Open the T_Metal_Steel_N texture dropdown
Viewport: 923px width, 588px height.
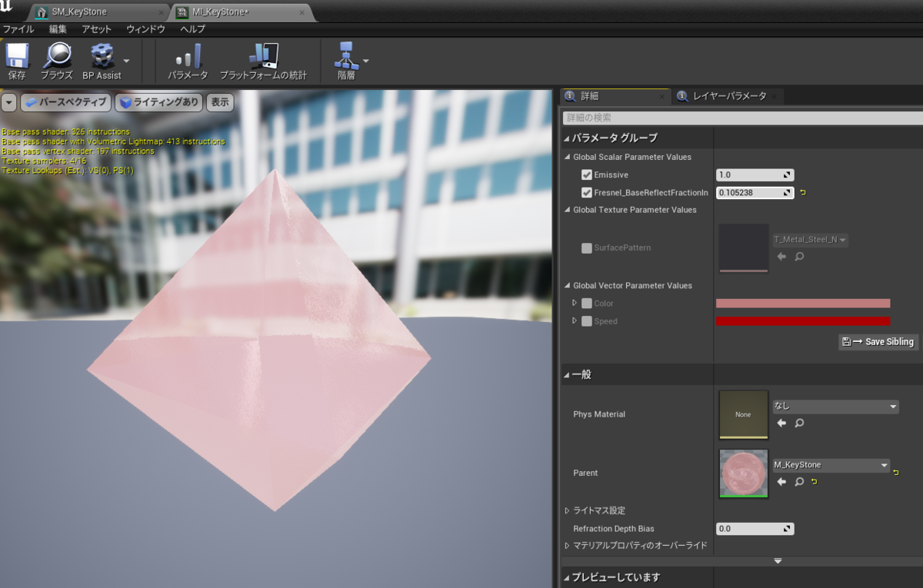tap(811, 240)
